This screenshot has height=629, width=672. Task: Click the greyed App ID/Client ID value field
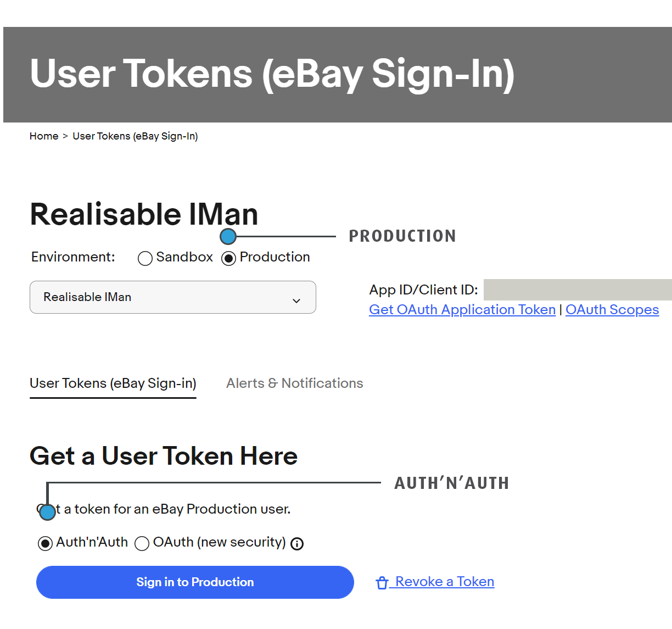tap(577, 290)
